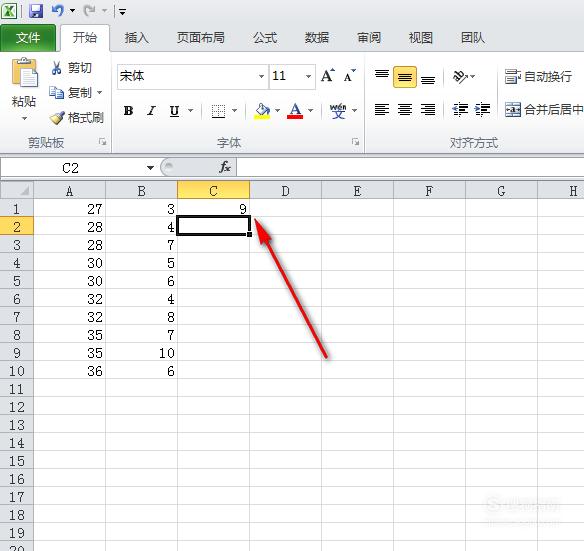Toggle middle vertical alignment (highlighted)
Viewport: 584px width, 551px height.
405,77
